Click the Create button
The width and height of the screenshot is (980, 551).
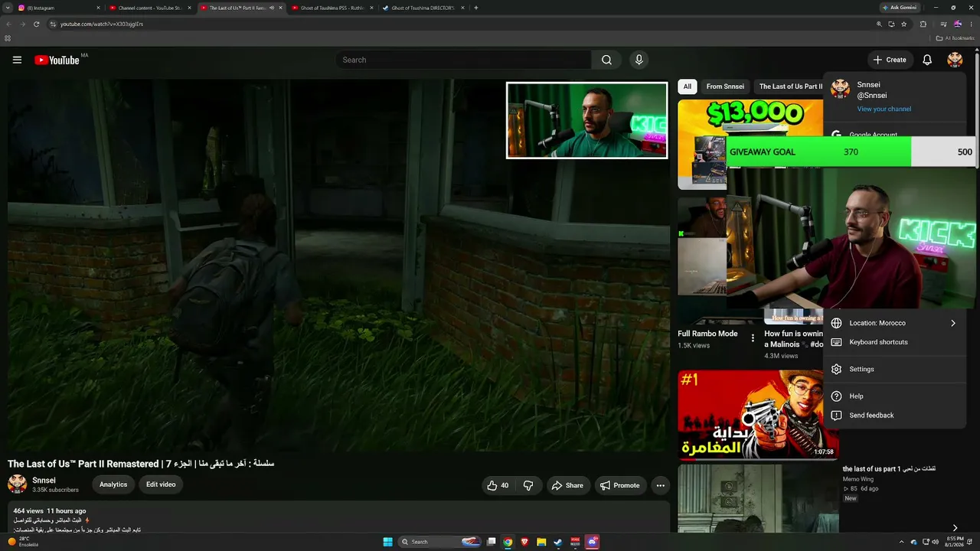890,60
